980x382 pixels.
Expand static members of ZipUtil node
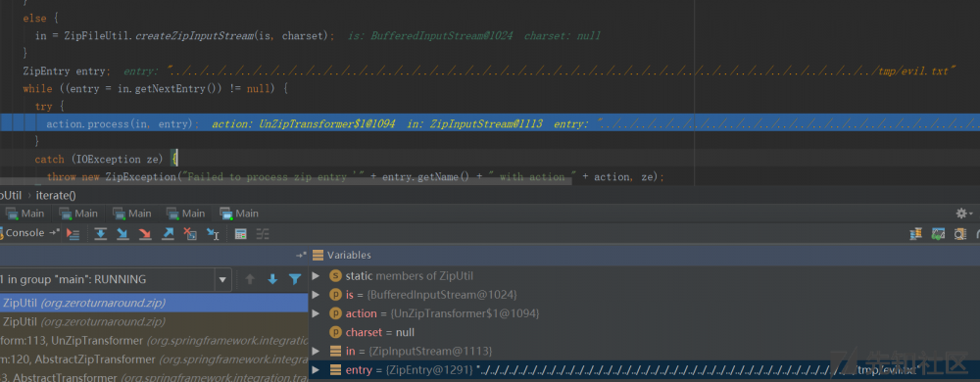pos(316,276)
